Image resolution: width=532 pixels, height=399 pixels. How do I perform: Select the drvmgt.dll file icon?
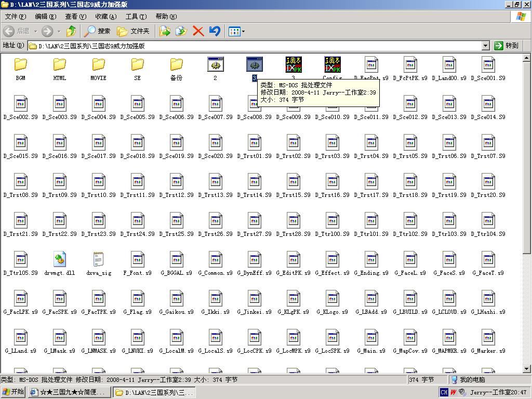60,259
